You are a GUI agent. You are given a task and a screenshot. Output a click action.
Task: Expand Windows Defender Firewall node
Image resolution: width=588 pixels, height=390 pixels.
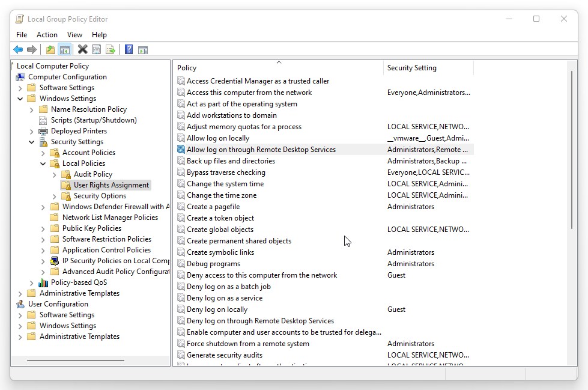click(43, 207)
